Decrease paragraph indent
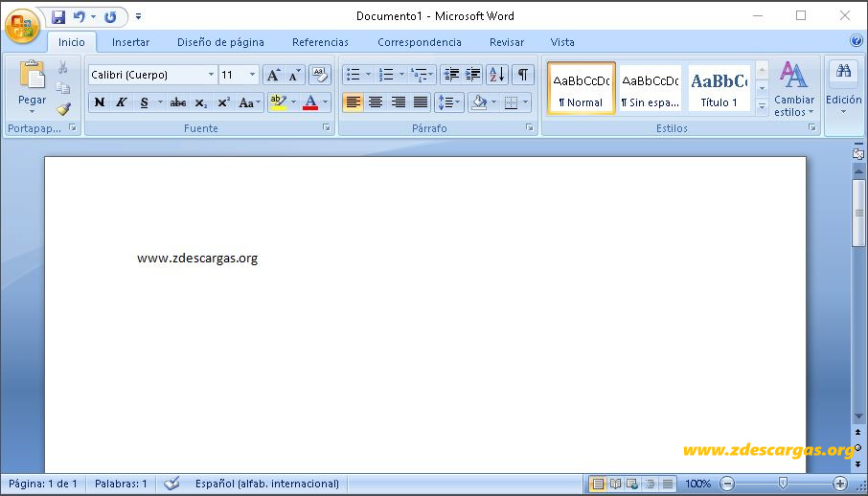Screen dimensions: 868x496 [451, 75]
